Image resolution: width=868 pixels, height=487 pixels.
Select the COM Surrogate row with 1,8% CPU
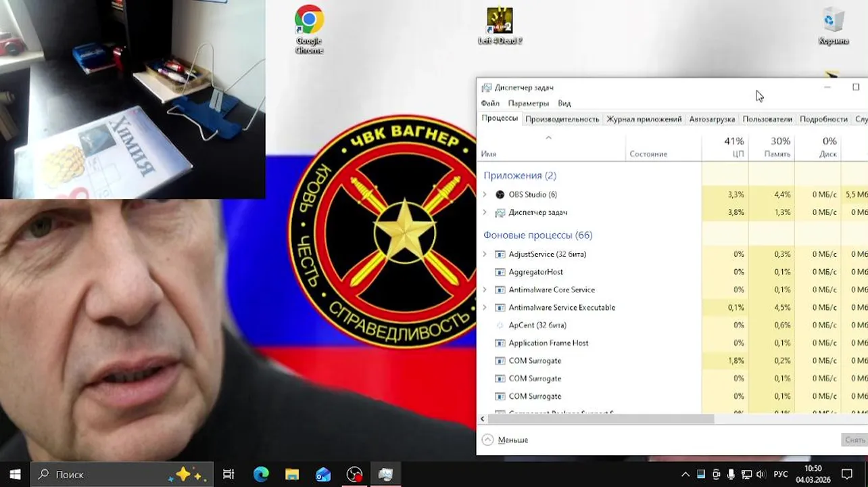673,361
